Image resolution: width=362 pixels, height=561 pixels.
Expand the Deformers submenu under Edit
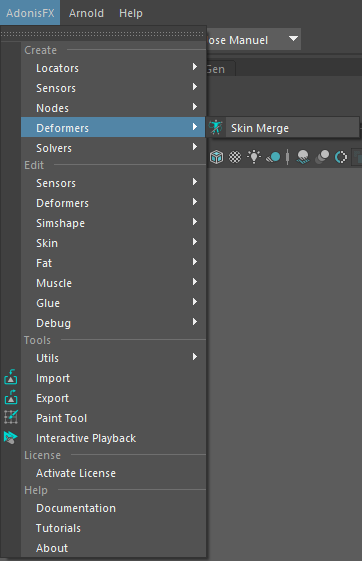pos(113,203)
